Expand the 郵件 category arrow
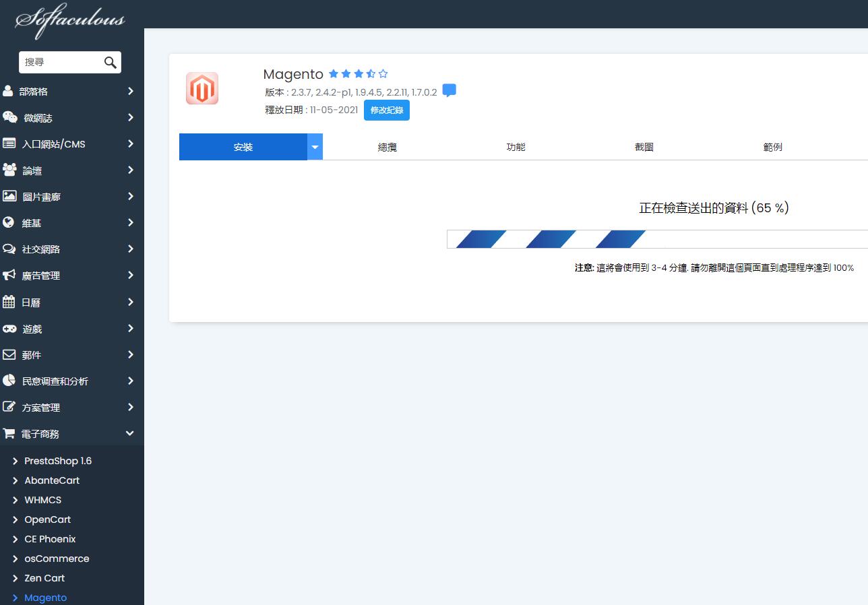 click(131, 354)
